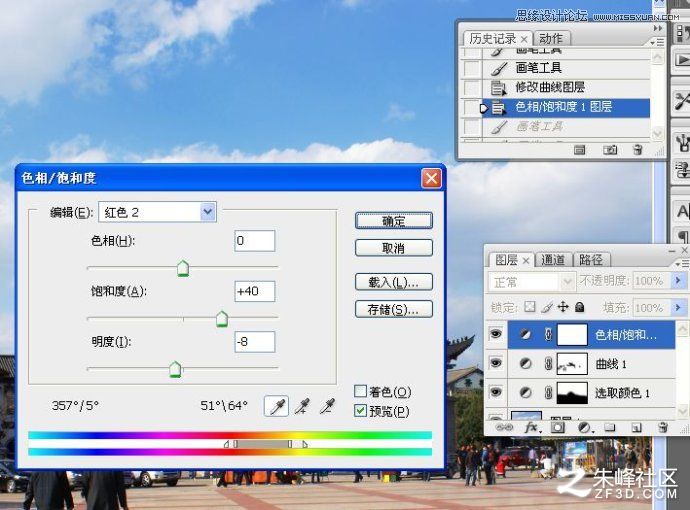Screen dimensions: 690x510
Task: Click the 色相 hue slider handle
Action: tap(183, 268)
